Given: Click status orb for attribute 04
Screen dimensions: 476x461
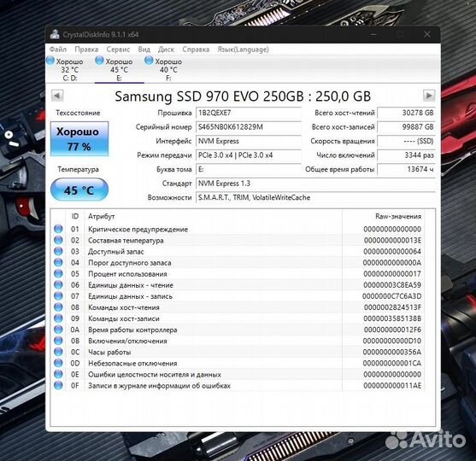Looking at the screenshot, I should (58, 263).
